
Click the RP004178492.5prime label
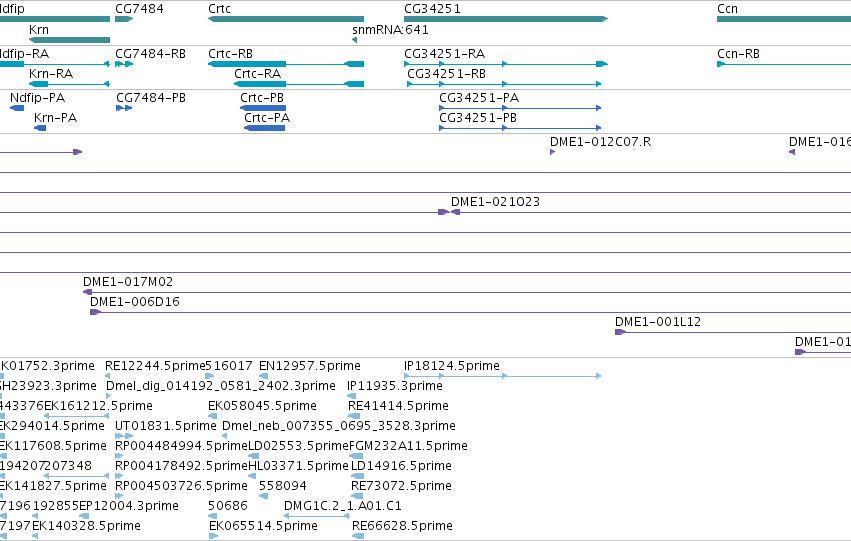pyautogui.click(x=181, y=466)
